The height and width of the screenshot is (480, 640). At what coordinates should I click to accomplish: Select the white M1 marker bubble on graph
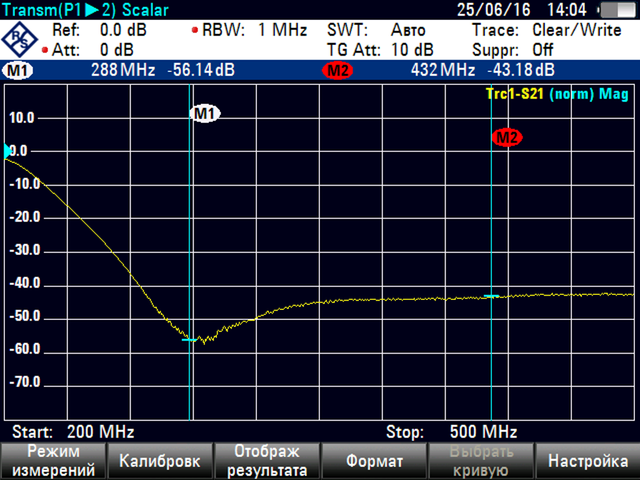point(205,114)
